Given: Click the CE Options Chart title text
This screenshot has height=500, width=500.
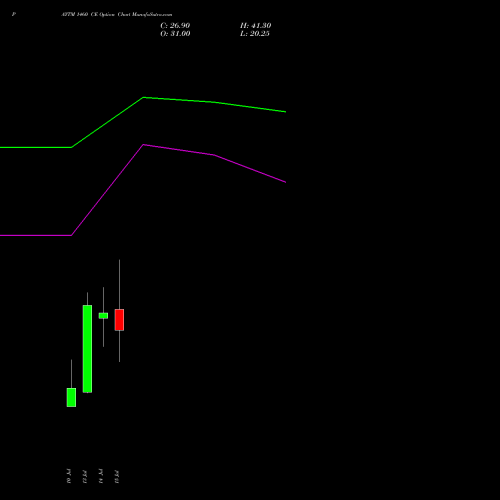Looking at the screenshot, I should [x=117, y=14].
